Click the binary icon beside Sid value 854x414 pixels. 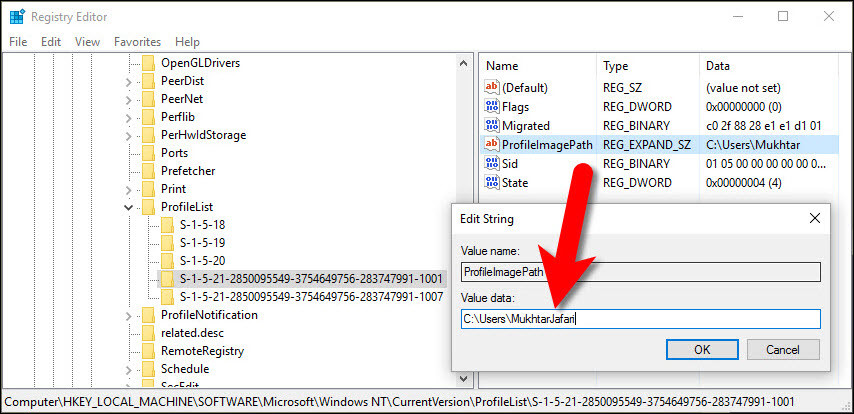pyautogui.click(x=492, y=163)
